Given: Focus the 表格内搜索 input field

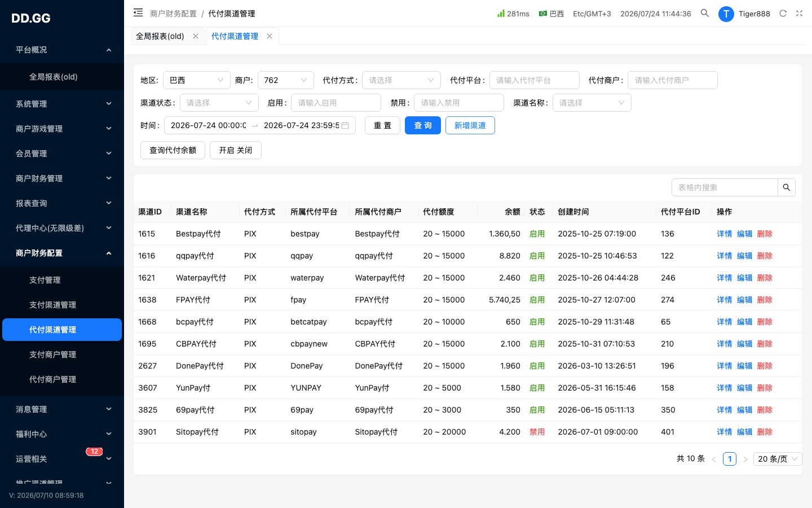Looking at the screenshot, I should 725,187.
